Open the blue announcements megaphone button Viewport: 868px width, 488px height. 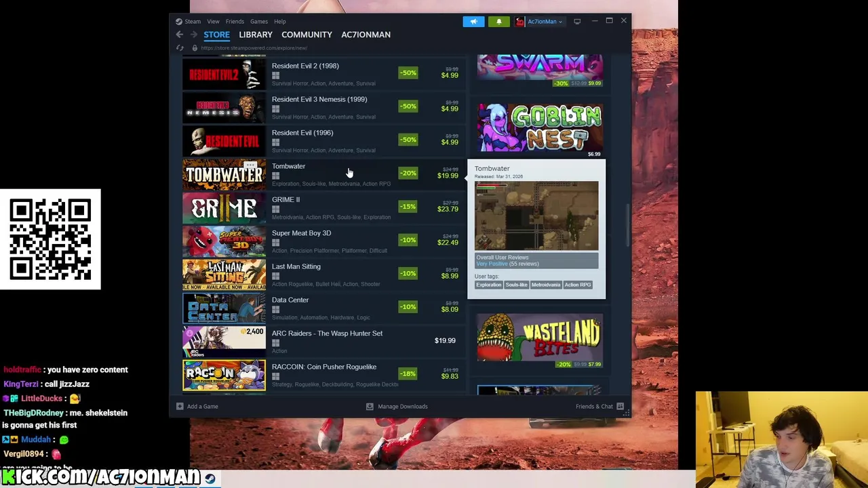click(x=474, y=22)
